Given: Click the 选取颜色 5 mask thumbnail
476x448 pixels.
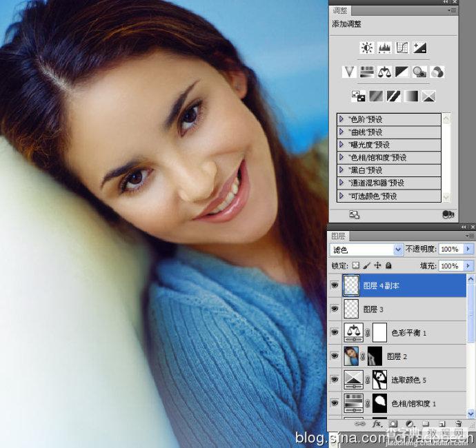Looking at the screenshot, I should (379, 380).
